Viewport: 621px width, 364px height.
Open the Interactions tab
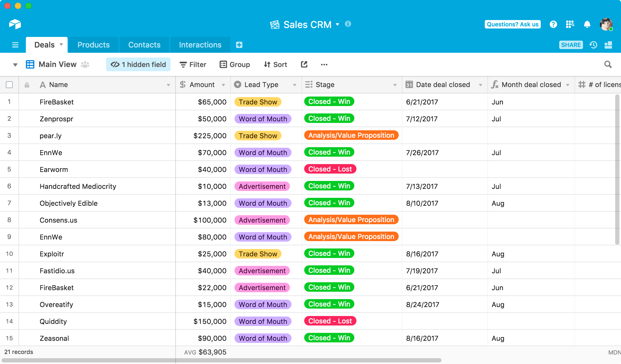(x=200, y=45)
